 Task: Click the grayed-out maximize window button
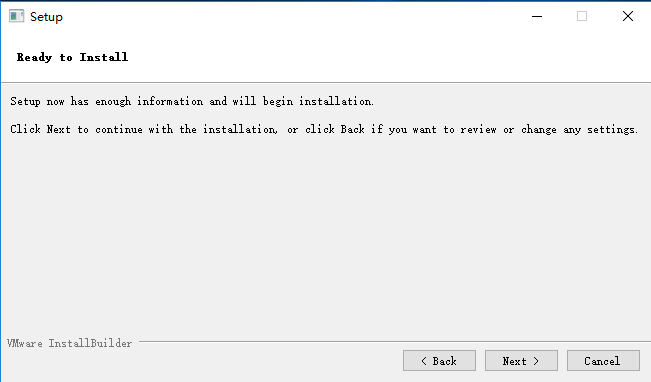coord(582,16)
